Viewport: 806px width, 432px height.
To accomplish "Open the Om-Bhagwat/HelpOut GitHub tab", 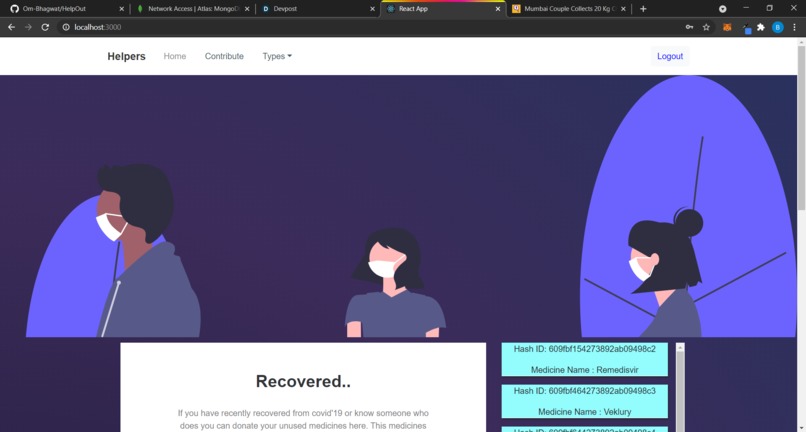I will [67, 9].
